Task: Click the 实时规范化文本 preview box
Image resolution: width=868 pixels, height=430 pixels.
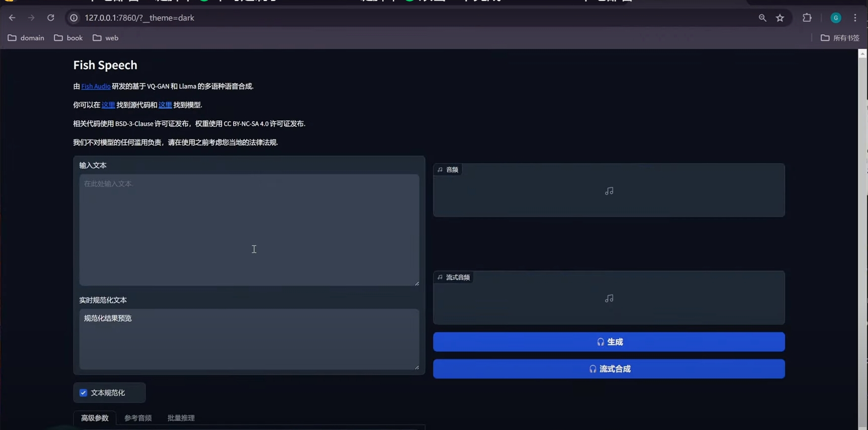Action: point(249,339)
